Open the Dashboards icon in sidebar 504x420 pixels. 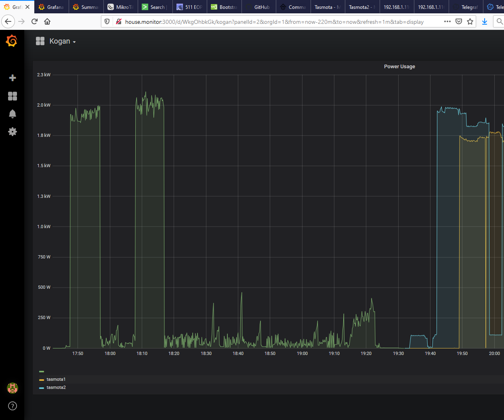(12, 96)
